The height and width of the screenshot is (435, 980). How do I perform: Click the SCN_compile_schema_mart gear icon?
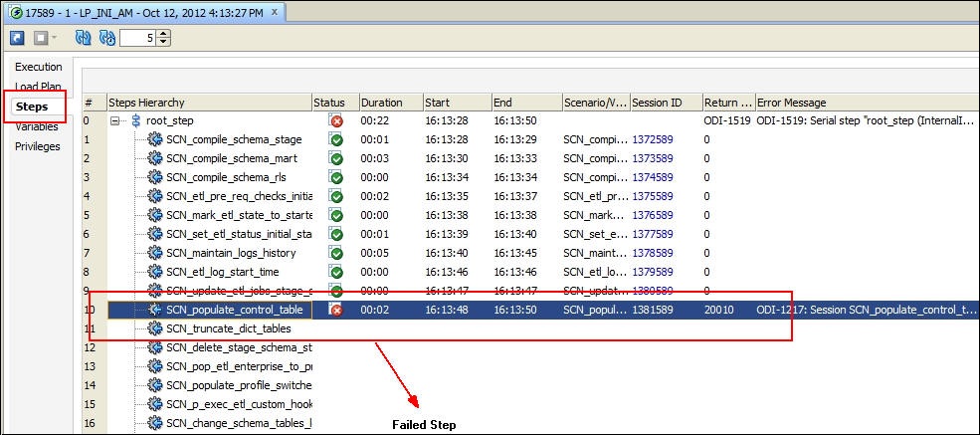point(155,158)
